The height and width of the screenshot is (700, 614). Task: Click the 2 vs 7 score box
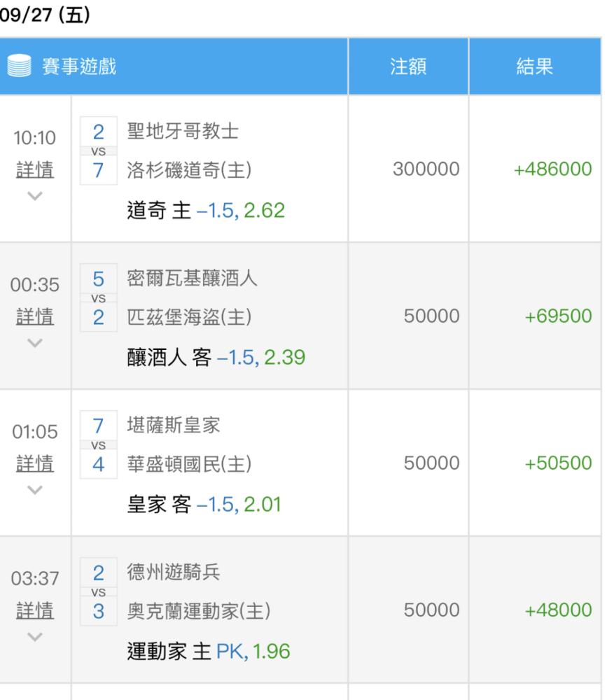tap(99, 151)
